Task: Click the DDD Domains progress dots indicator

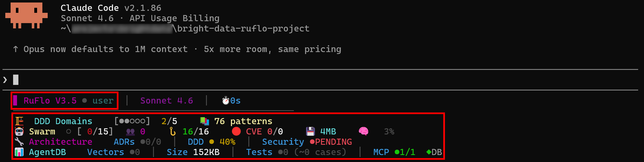Action: click(x=132, y=121)
